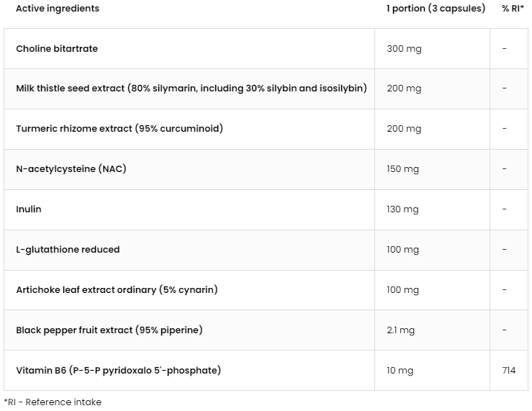This screenshot has height=411, width=532.
Task: Click the Choline bitartrate ingredient name
Action: point(57,48)
